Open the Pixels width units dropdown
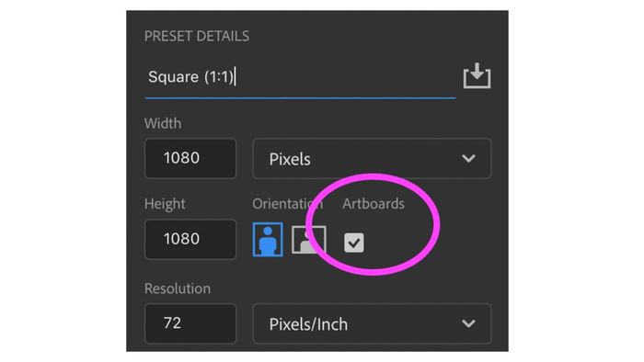 (x=372, y=159)
